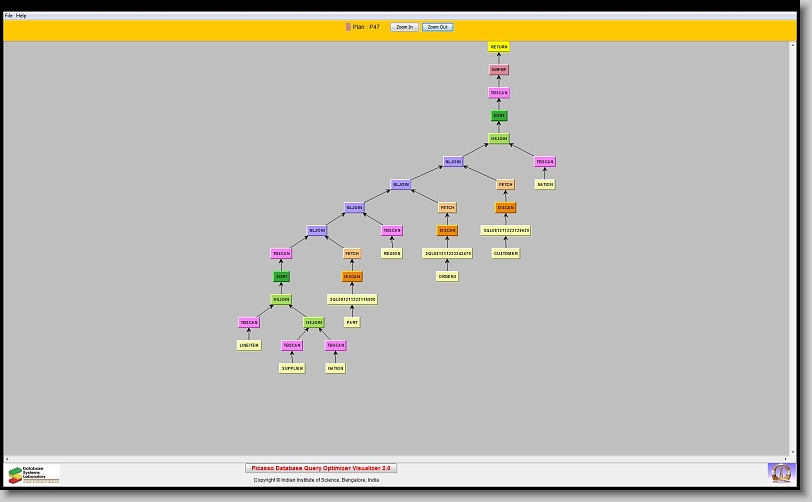Select the REGION table node
Viewport: 812px width, 502px height.
coord(392,253)
